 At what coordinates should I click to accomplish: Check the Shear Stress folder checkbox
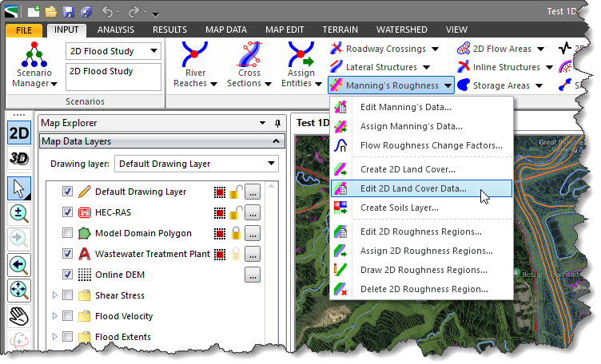coord(67,295)
